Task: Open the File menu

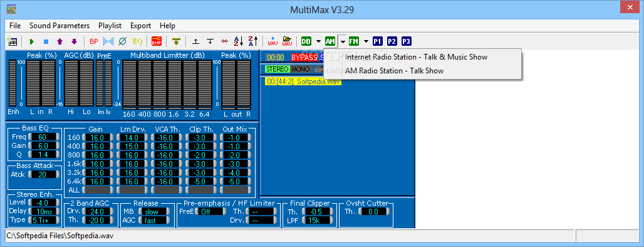Action: [15, 26]
